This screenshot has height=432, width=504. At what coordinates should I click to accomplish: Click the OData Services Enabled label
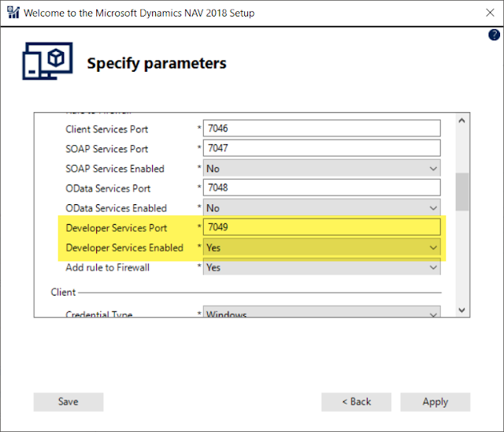116,208
